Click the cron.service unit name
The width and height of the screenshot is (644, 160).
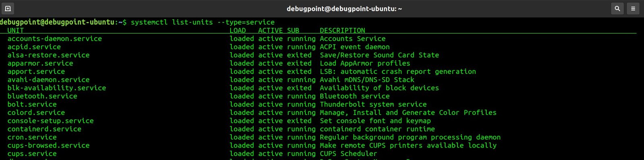pos(32,137)
